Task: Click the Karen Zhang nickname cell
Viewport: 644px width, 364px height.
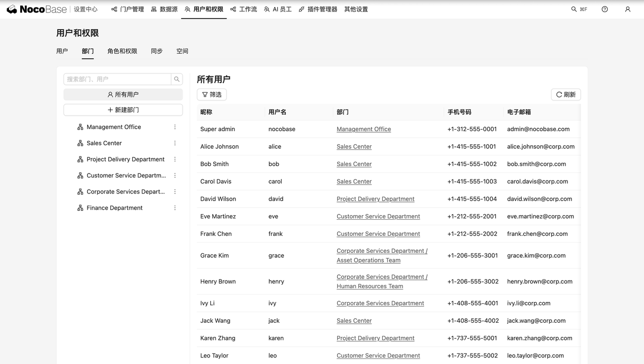Action: 218,338
